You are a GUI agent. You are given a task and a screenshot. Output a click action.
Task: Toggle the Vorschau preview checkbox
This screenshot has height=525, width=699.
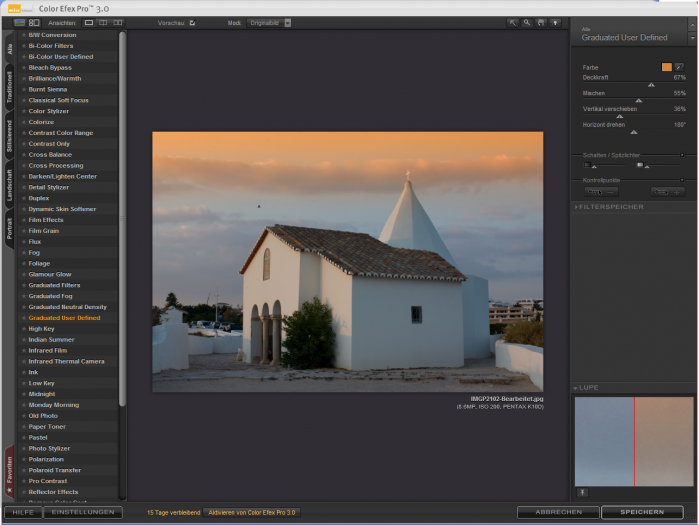pyautogui.click(x=192, y=22)
